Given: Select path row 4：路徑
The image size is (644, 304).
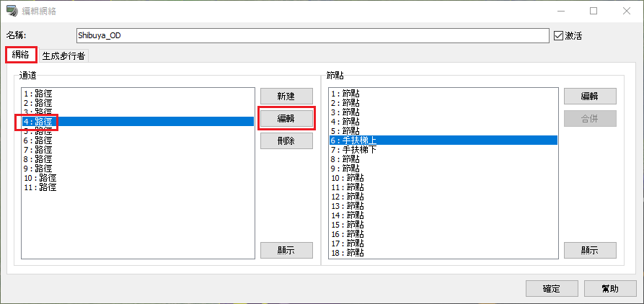Looking at the screenshot, I should pyautogui.click(x=138, y=122).
